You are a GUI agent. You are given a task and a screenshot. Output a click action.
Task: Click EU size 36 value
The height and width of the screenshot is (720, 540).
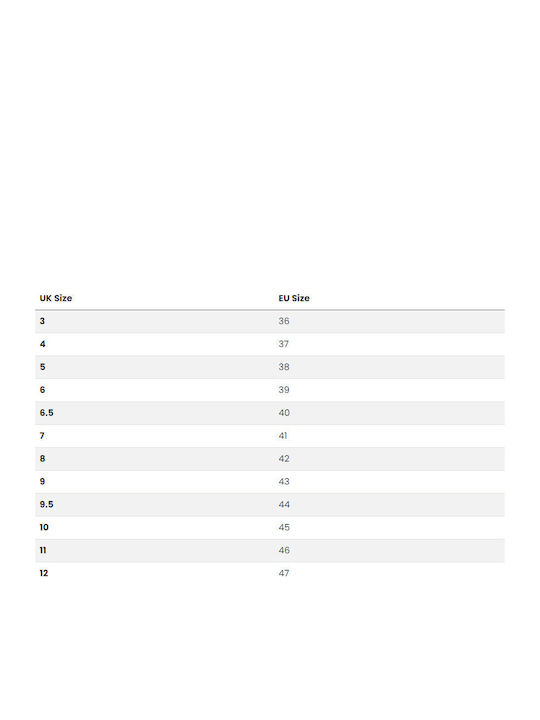[x=284, y=321]
